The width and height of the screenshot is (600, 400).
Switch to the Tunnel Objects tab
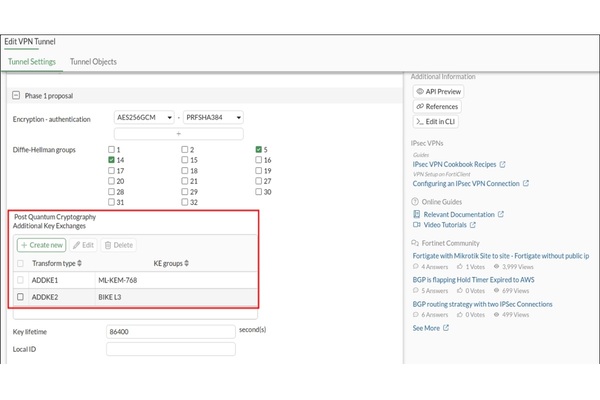tap(93, 62)
